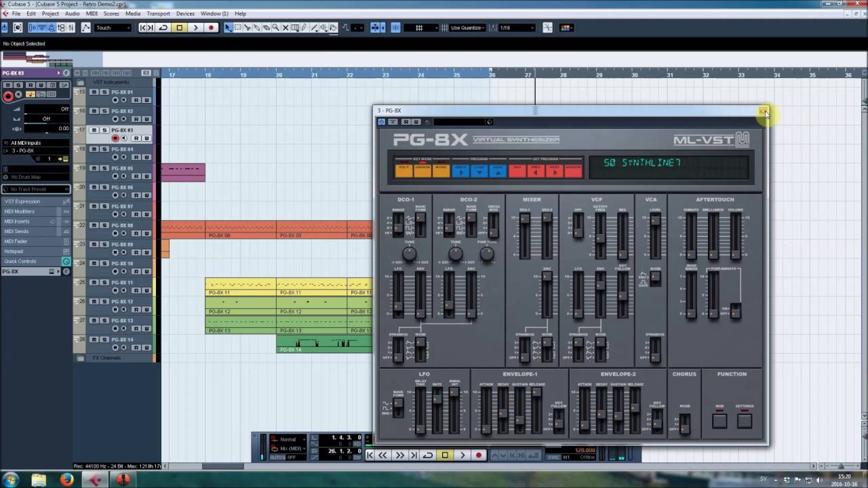This screenshot has height=488, width=868.
Task: Open the 1/16 quantize value dropdown
Action: (x=517, y=28)
